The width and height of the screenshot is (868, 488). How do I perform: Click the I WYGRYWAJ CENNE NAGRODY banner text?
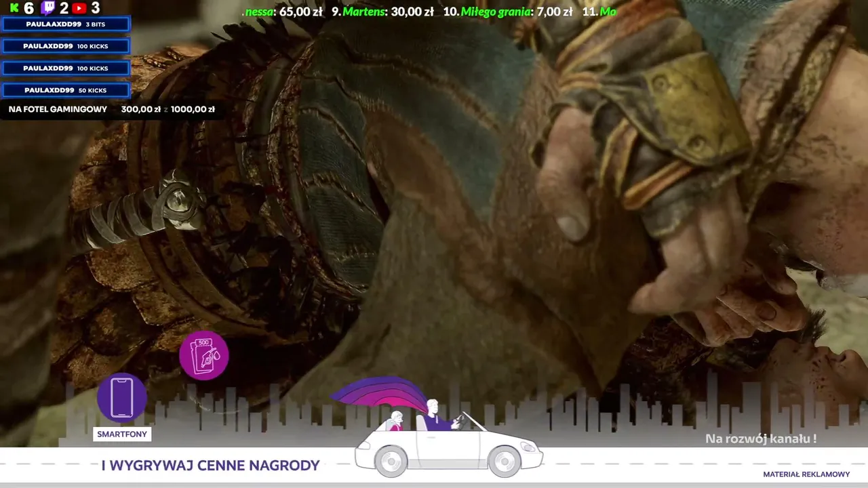point(210,466)
